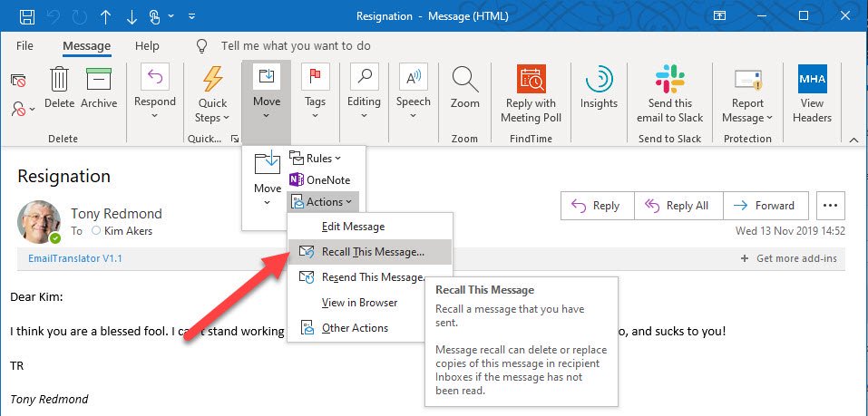
Task: Click the EmailTranslator V1.1 add-in
Action: point(75,258)
